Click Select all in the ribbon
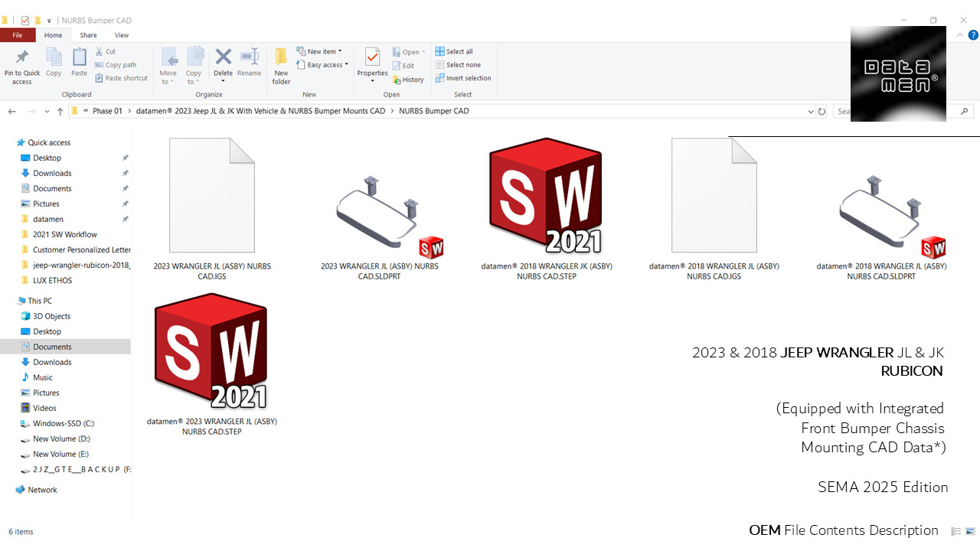980x551 pixels. (454, 51)
